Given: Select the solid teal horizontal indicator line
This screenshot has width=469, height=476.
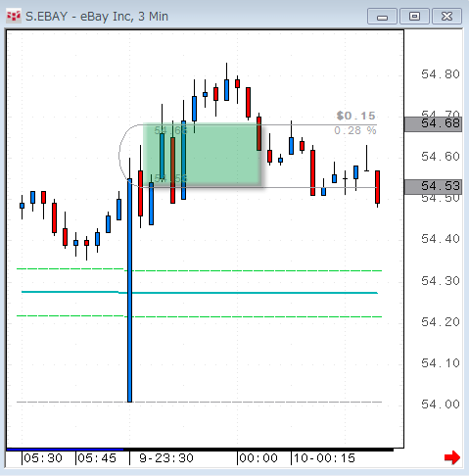Looking at the screenshot, I should [200, 293].
